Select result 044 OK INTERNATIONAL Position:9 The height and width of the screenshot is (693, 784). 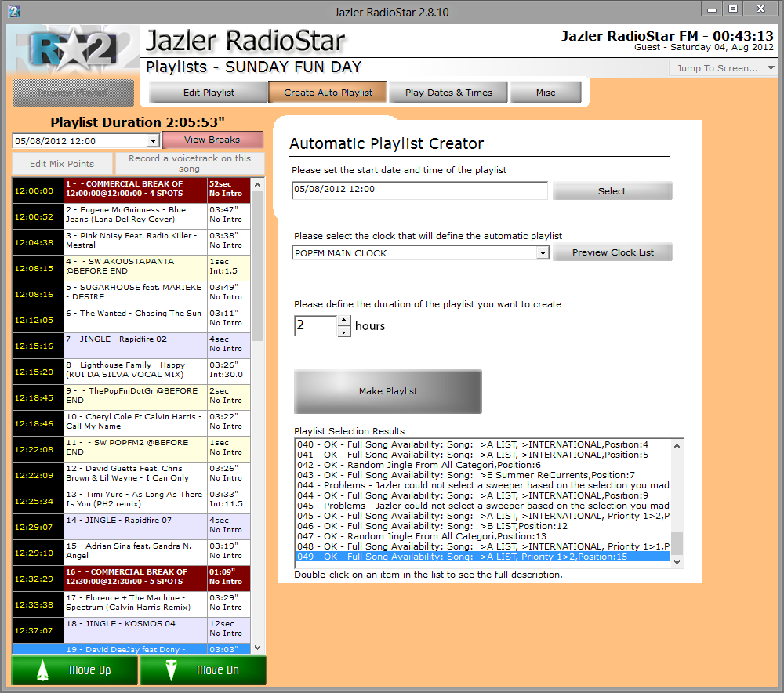click(483, 495)
